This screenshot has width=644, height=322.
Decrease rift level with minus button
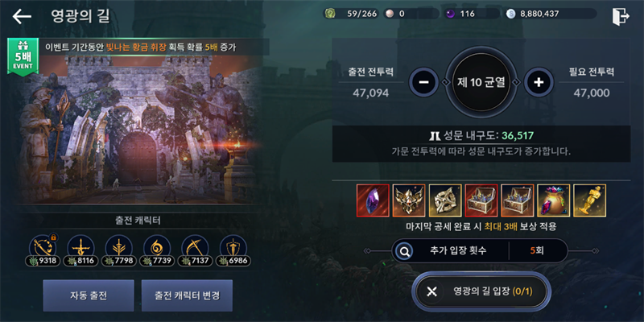click(x=423, y=82)
